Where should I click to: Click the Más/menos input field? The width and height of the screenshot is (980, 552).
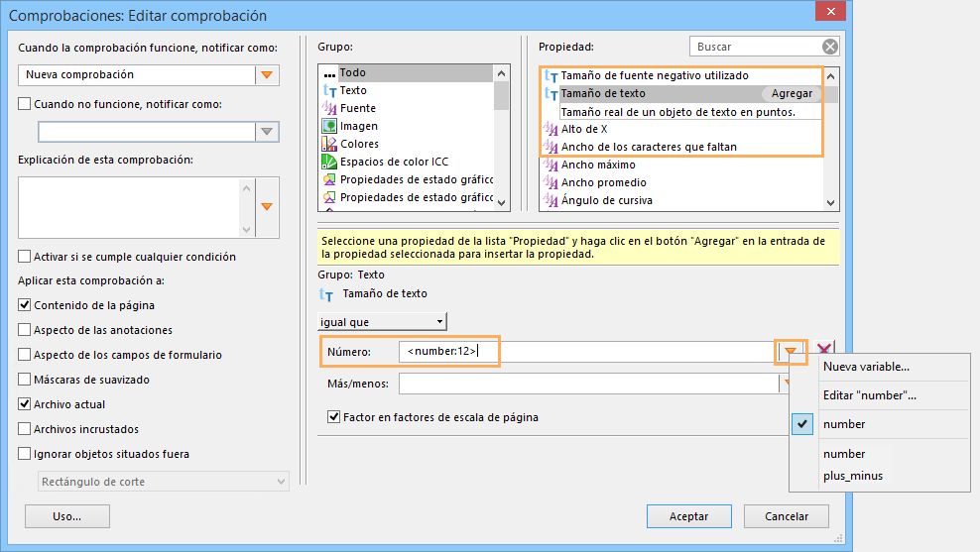click(x=589, y=384)
